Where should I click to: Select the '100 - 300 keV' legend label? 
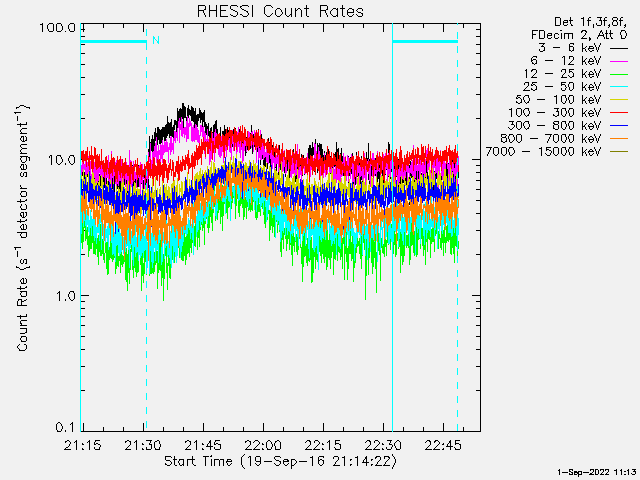coord(555,113)
